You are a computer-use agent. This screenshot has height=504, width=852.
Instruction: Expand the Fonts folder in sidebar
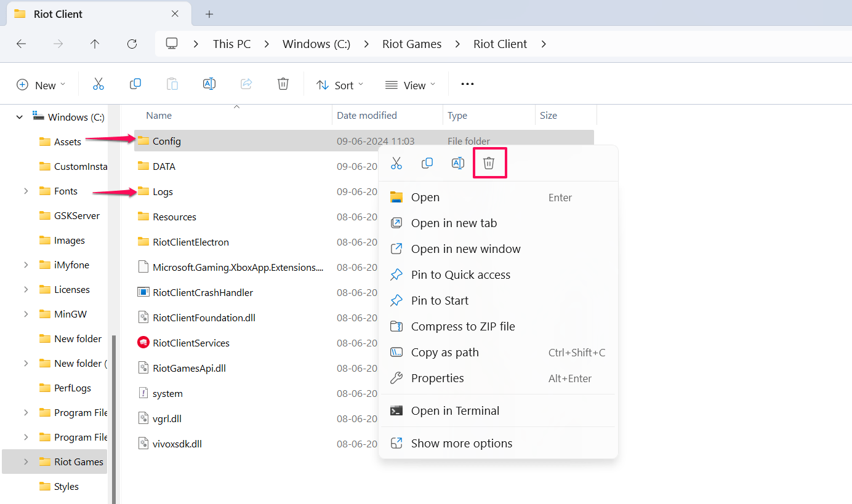(26, 191)
